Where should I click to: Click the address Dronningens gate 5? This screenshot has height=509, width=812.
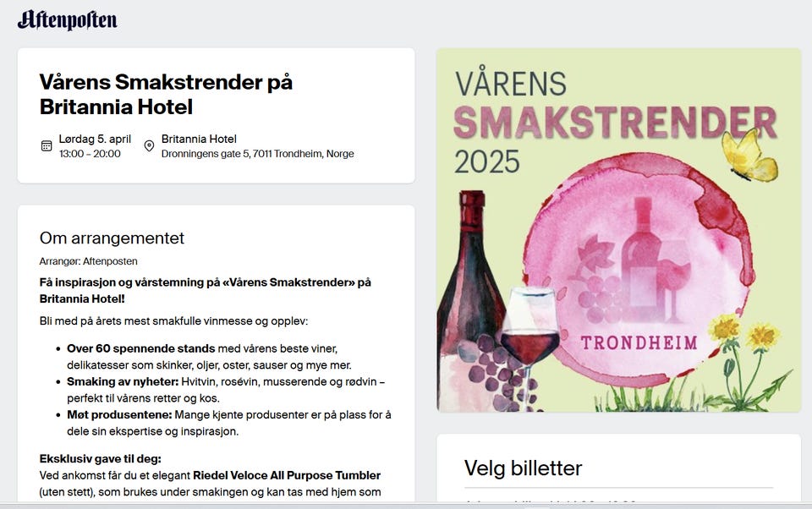(257, 154)
